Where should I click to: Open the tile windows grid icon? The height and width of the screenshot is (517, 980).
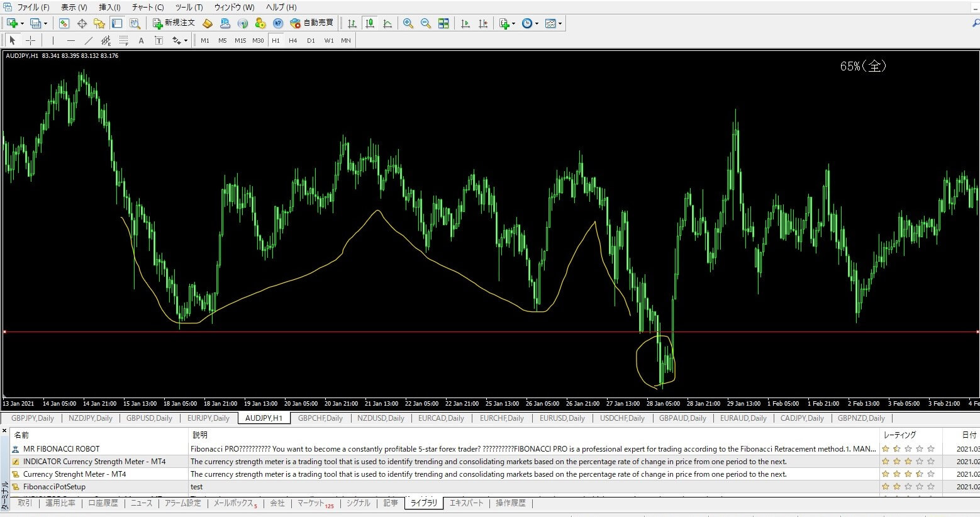(x=443, y=23)
